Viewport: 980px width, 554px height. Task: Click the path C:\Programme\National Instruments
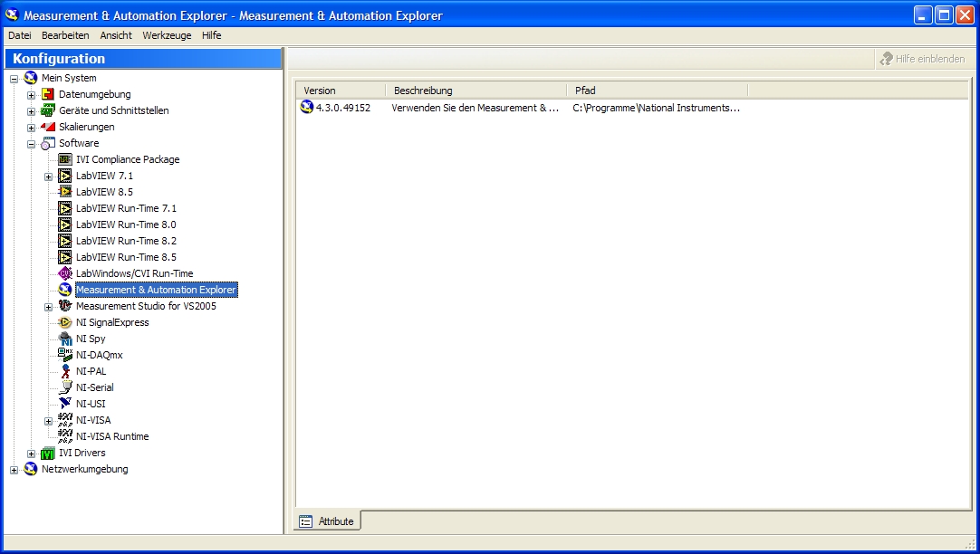coord(657,108)
